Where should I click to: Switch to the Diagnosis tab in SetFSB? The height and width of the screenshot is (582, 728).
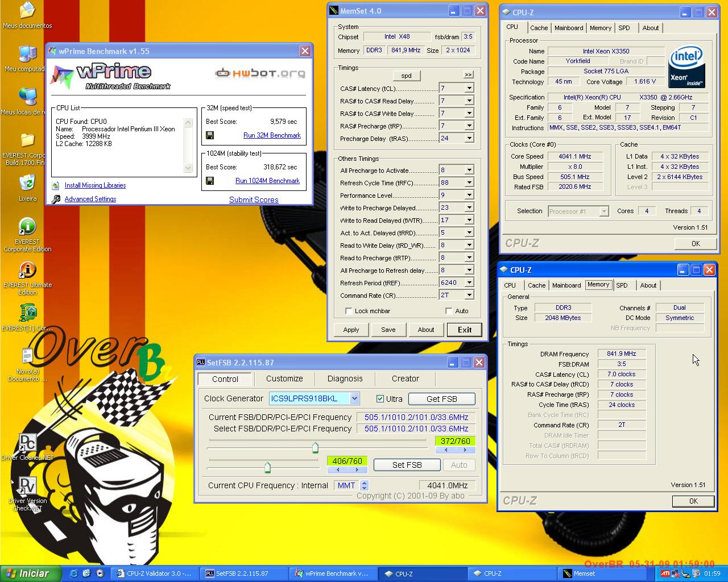pos(345,379)
